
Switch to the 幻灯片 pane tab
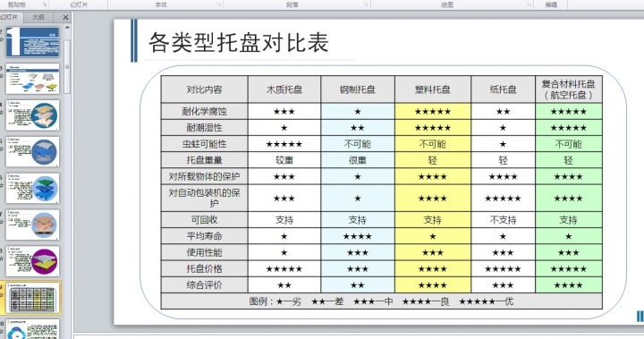tap(10, 17)
